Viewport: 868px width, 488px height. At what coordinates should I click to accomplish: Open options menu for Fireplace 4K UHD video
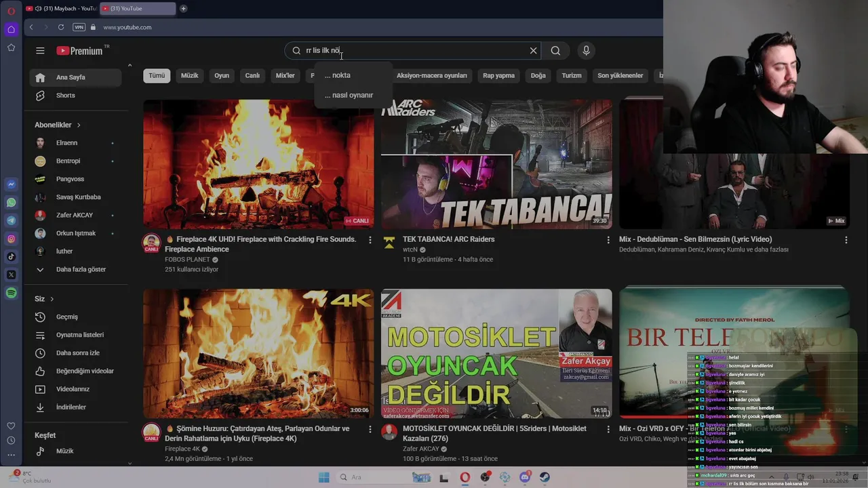pos(370,240)
